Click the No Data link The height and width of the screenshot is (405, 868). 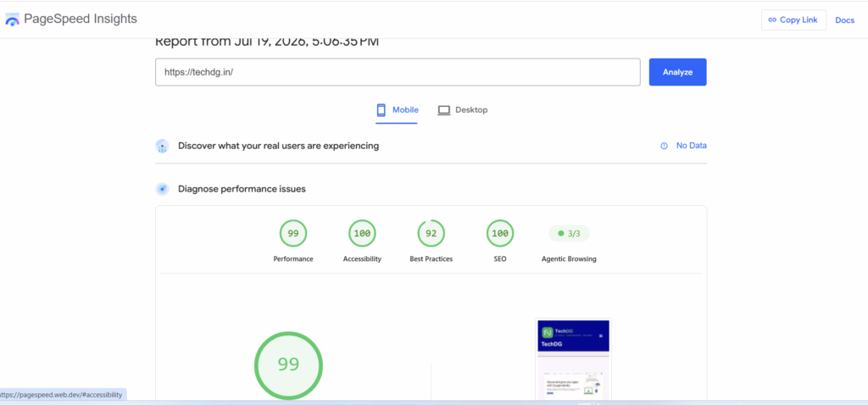692,146
